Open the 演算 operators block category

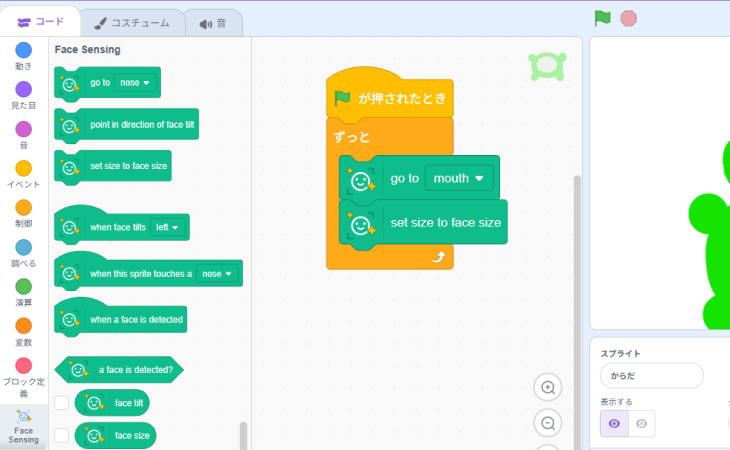(x=23, y=287)
